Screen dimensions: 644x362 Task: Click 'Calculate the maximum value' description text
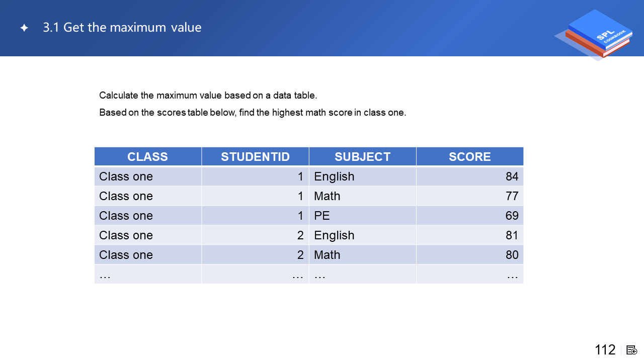208,96
